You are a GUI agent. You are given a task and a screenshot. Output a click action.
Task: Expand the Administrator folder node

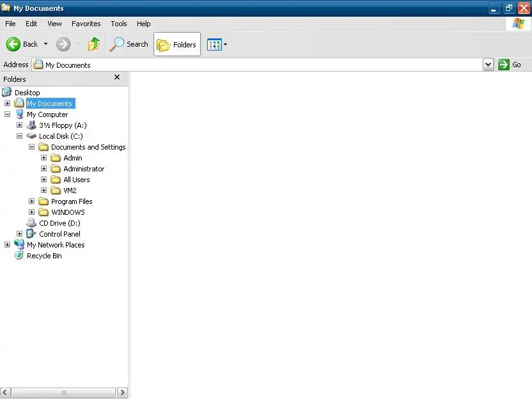pos(43,169)
